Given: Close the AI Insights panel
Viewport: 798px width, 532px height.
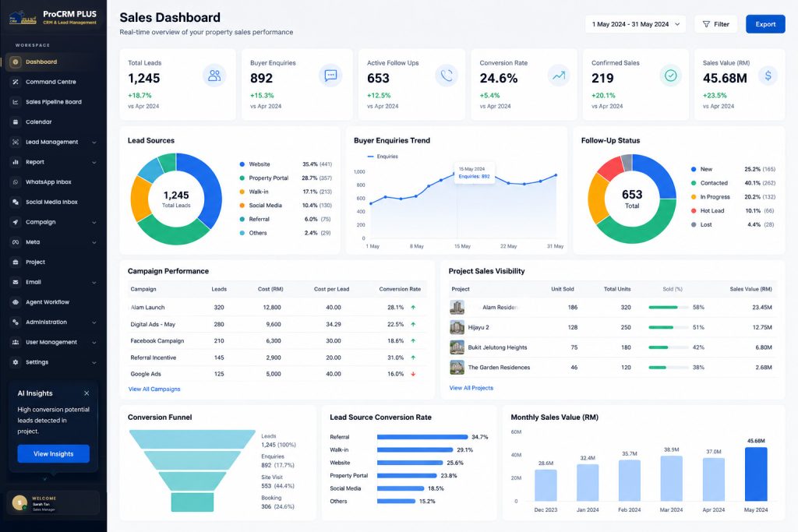Looking at the screenshot, I should coord(87,393).
